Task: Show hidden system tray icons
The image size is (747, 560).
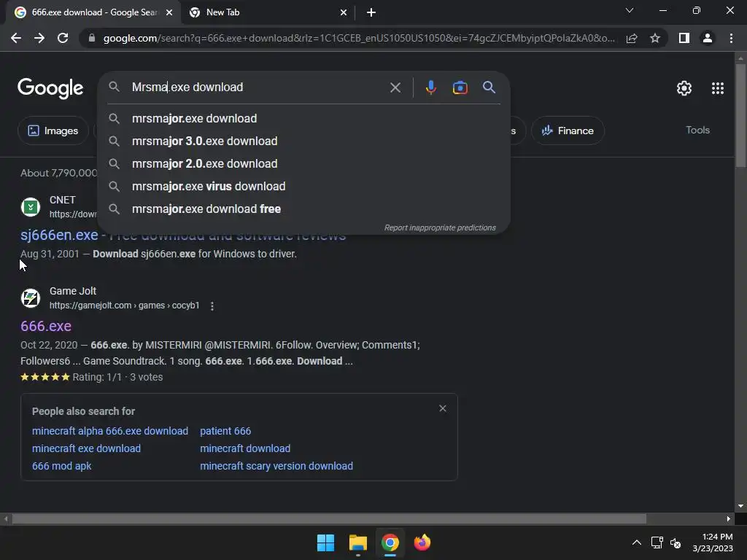Action: pos(636,542)
